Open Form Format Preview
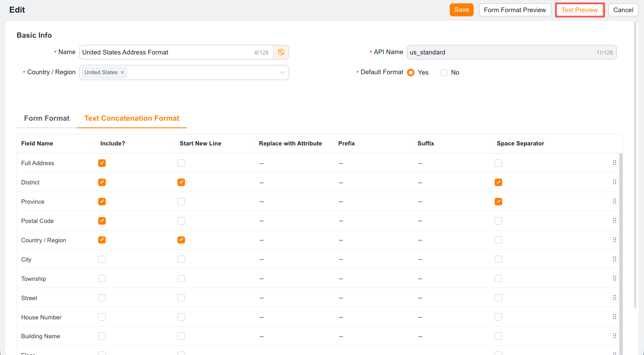This screenshot has height=355, width=644. pos(515,10)
